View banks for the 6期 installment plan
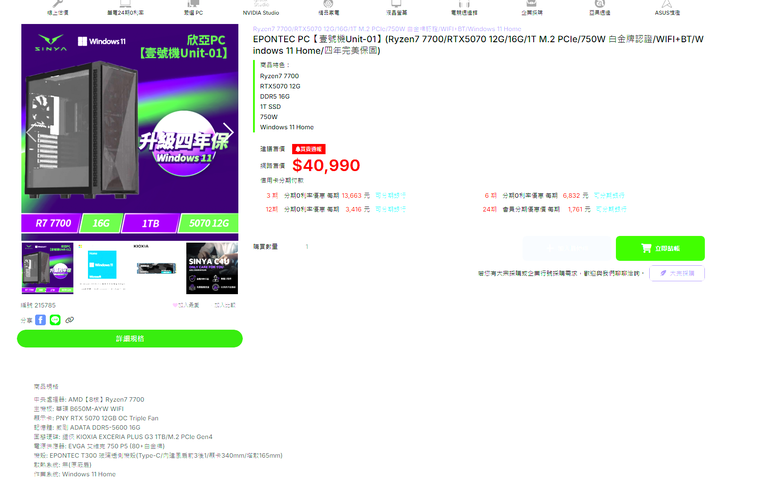This screenshot has width=780, height=491. 609,196
